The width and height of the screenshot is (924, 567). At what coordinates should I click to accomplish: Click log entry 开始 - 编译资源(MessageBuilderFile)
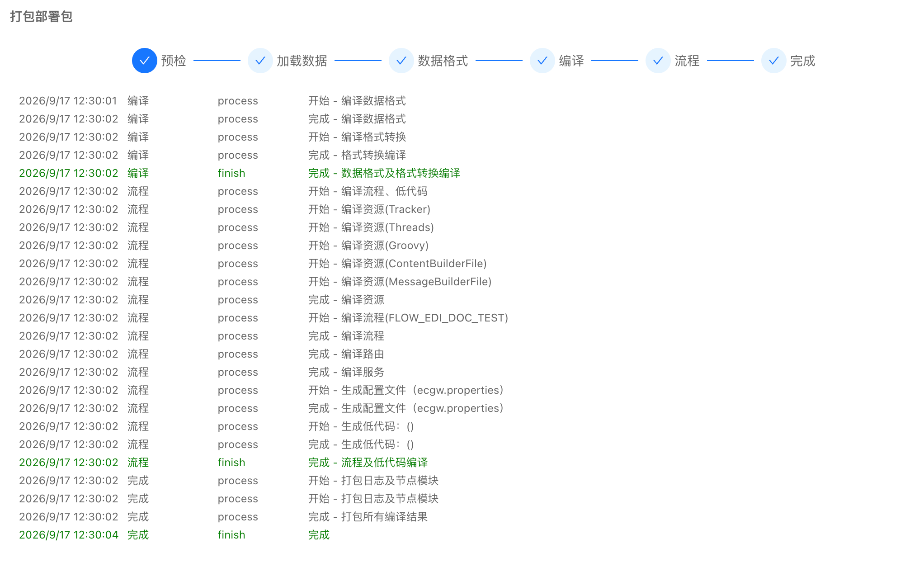(x=400, y=282)
